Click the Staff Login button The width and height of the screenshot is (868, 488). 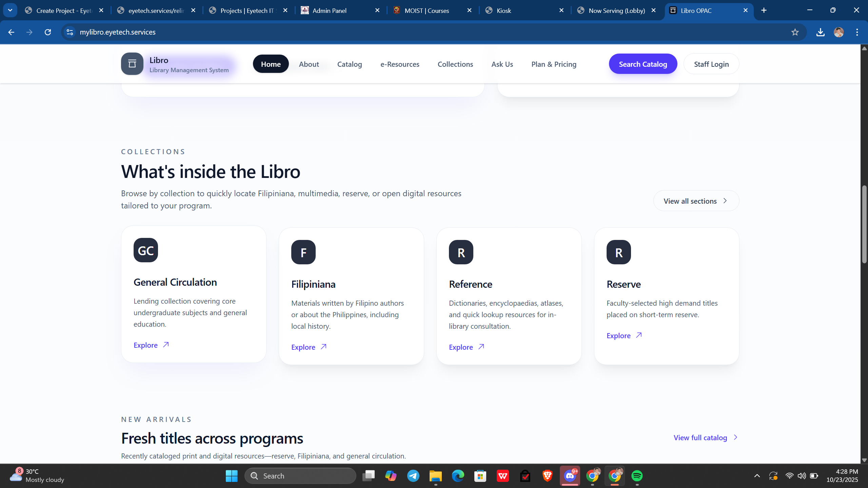pyautogui.click(x=711, y=64)
